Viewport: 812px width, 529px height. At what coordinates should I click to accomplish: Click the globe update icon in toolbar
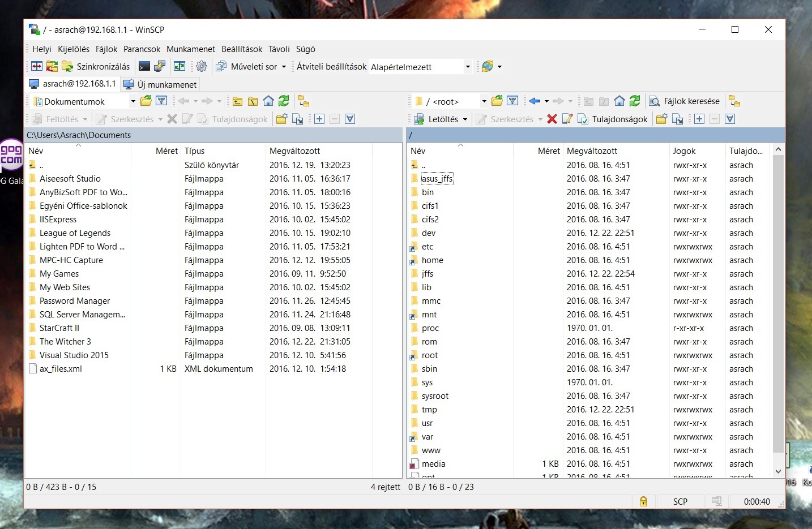pyautogui.click(x=488, y=66)
